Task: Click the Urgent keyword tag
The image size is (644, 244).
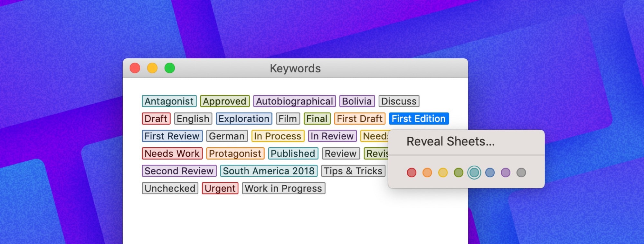Action: click(x=220, y=188)
